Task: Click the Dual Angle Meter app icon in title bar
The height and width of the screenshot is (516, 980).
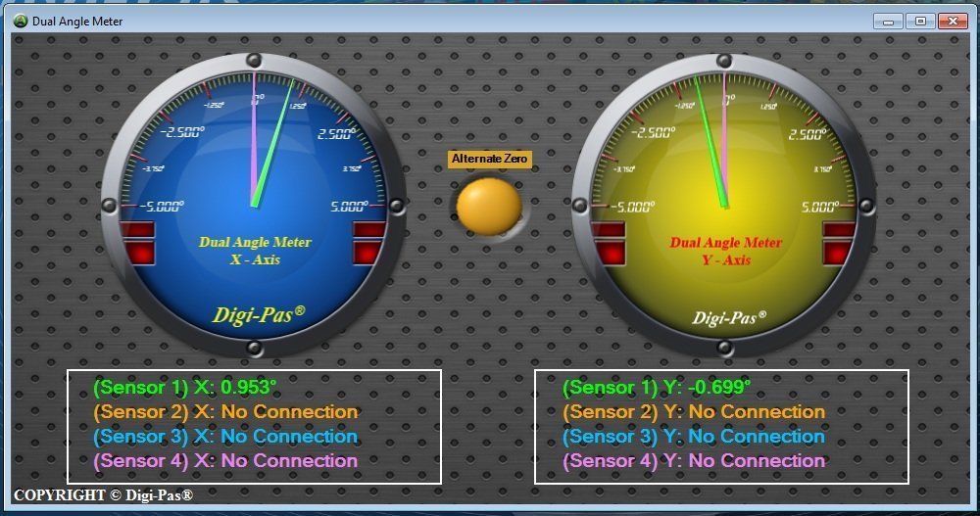Action: click(x=21, y=21)
